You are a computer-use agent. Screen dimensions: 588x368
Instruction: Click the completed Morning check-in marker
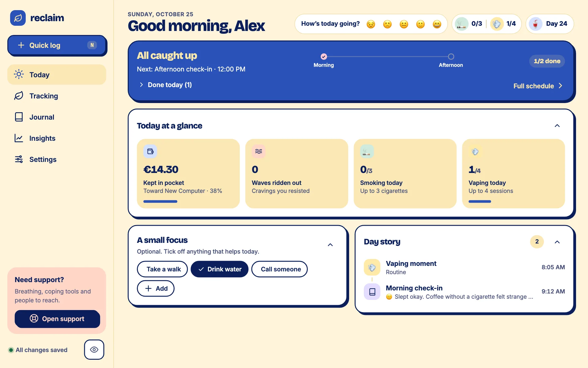click(324, 56)
